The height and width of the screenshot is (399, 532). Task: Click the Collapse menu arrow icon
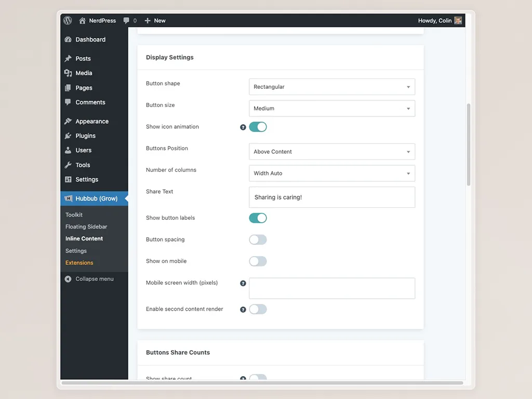click(x=68, y=279)
